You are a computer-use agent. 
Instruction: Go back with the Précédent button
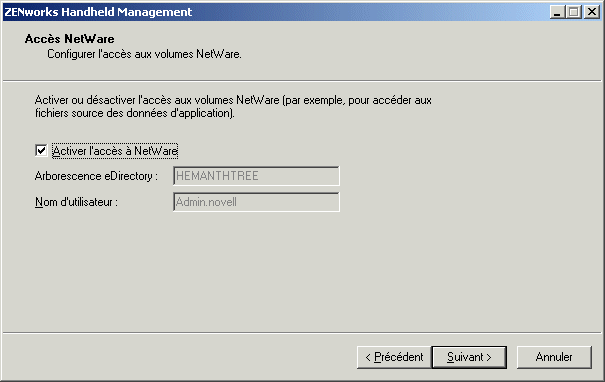pos(394,357)
